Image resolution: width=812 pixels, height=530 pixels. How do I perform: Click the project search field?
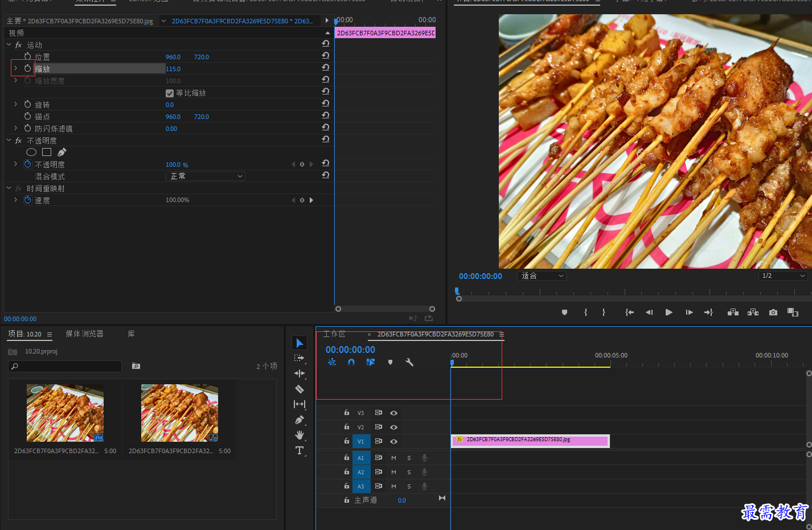click(x=65, y=366)
